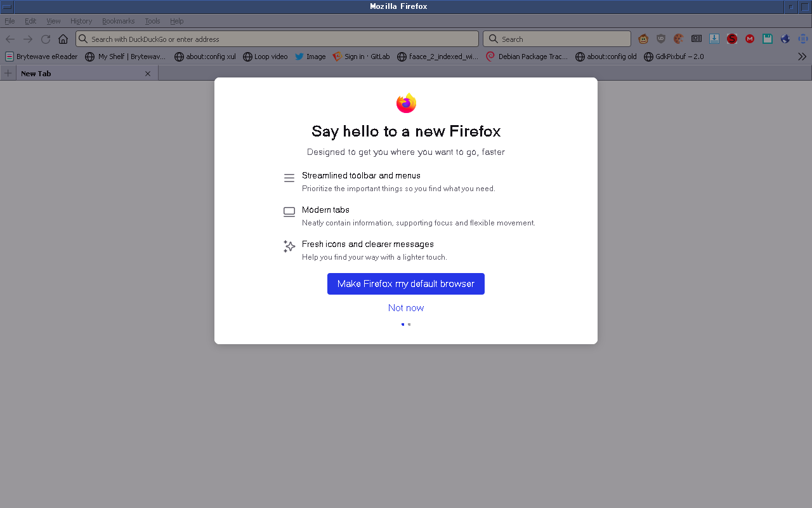Viewport: 812px width, 508px height.
Task: Click the DuckDuckGo address bar
Action: (x=277, y=39)
